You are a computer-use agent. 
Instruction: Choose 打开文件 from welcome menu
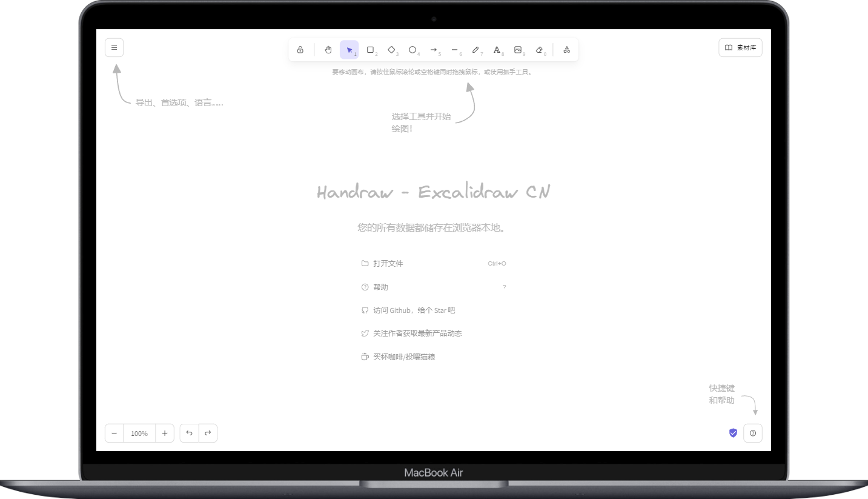(434, 263)
